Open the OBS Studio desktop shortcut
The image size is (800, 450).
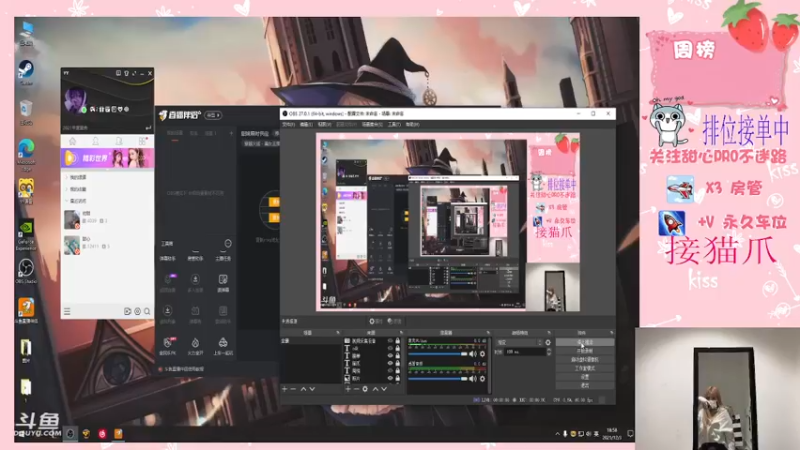(26, 270)
